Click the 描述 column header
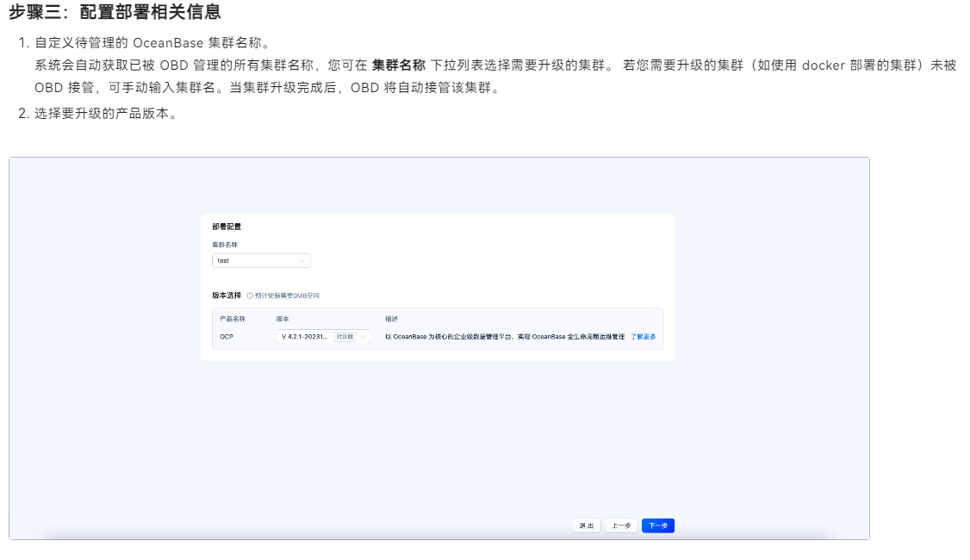The width and height of the screenshot is (970, 560). pyautogui.click(x=392, y=319)
